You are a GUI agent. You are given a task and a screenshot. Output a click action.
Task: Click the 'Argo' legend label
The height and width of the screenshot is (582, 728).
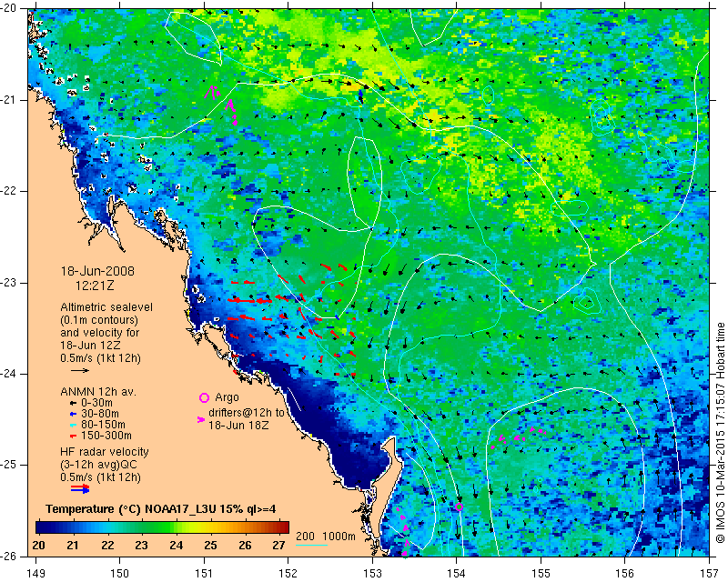pos(227,397)
